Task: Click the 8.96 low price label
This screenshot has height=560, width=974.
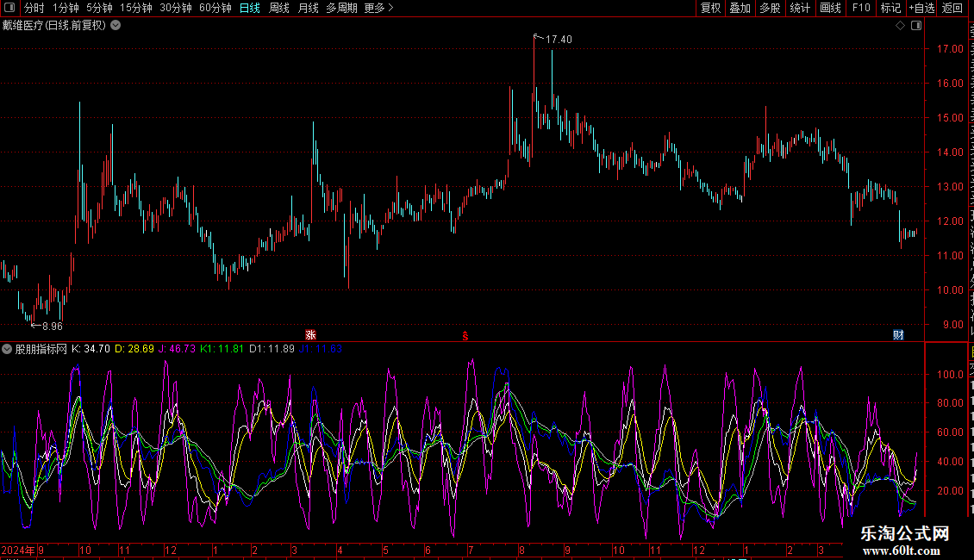Action: (53, 327)
